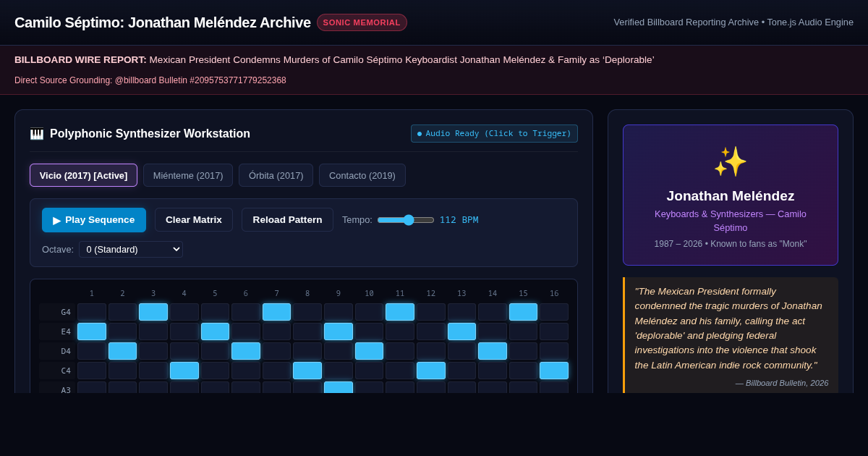Image resolution: width=868 pixels, height=456 pixels.
Task: Click the Camilo Séptimo archive page title
Action: coord(163,22)
